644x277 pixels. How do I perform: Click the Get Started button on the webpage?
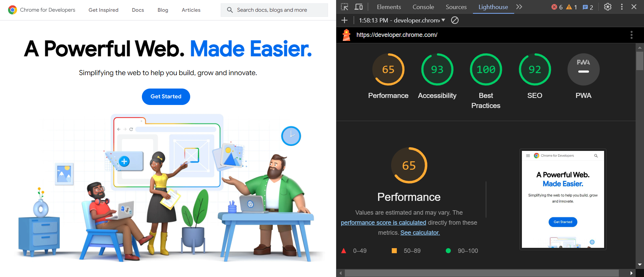point(166,97)
